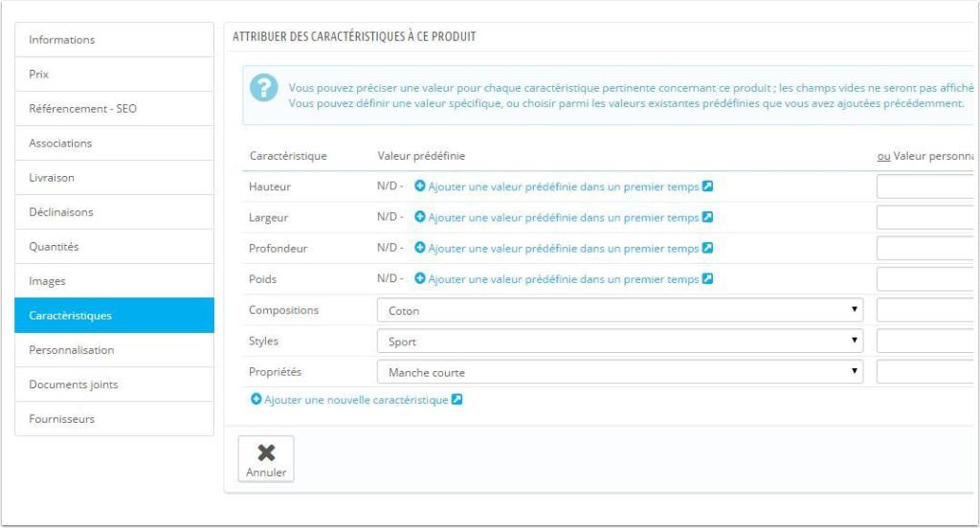980x528 pixels.
Task: Focus custom value field for Hauteur
Action: coord(926,187)
